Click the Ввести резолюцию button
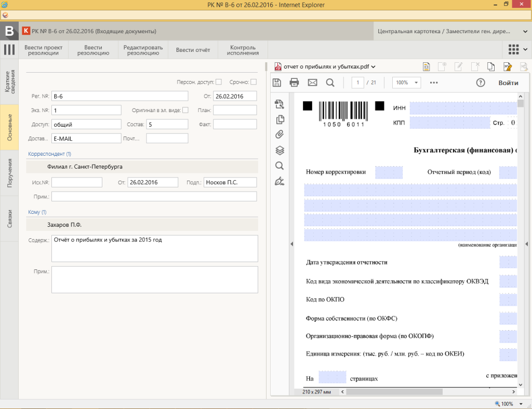This screenshot has height=409, width=532. pyautogui.click(x=93, y=50)
